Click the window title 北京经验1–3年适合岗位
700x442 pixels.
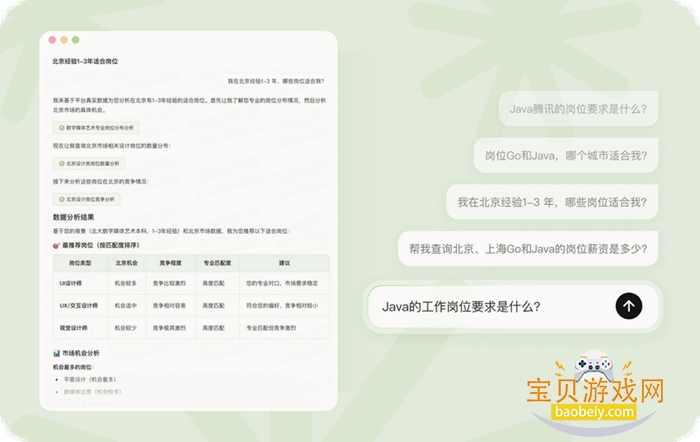pyautogui.click(x=85, y=61)
